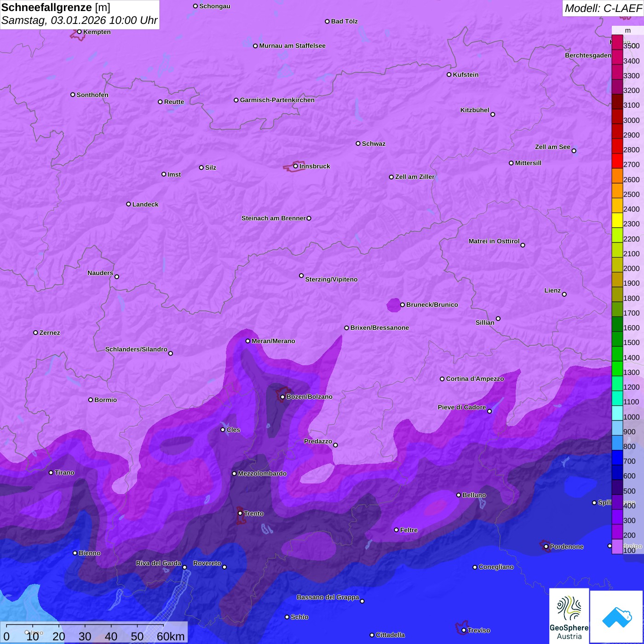This screenshot has height=644, width=644.
Task: Click the 'Belluno' label
Action: click(x=474, y=495)
